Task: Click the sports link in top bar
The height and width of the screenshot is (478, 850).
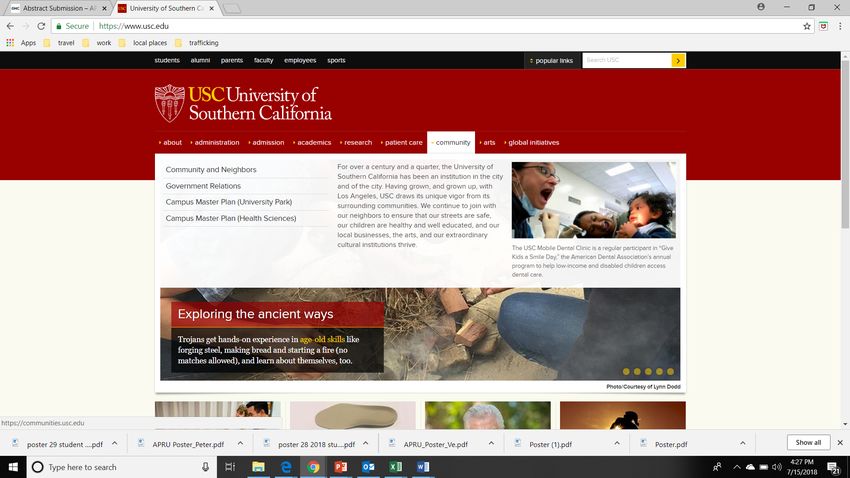Action: tap(336, 60)
